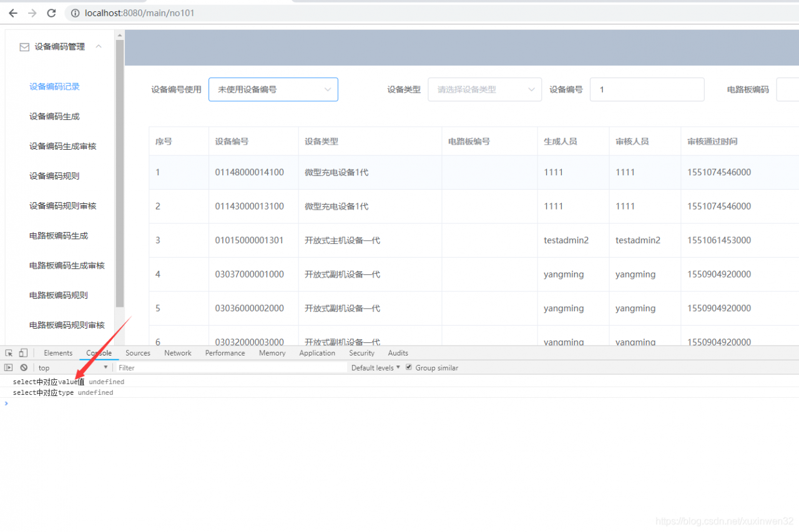
Task: Click the browser back arrow
Action: tap(13, 13)
